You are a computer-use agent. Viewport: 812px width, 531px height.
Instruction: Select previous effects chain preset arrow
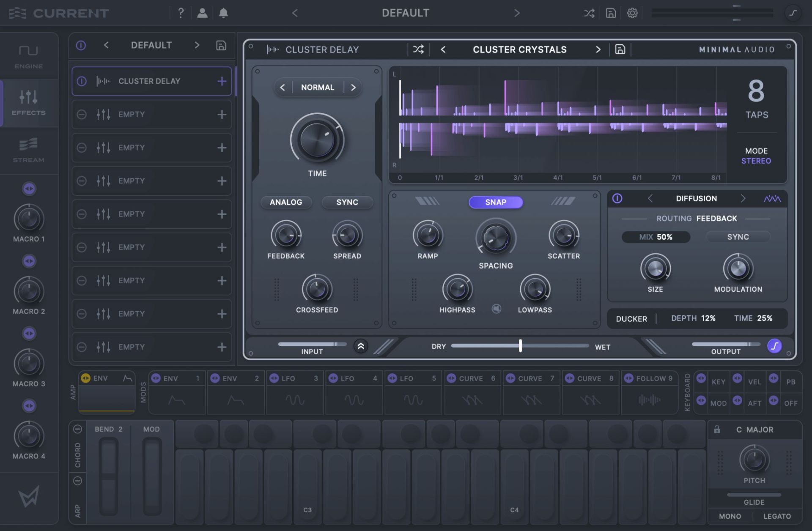[x=106, y=45]
